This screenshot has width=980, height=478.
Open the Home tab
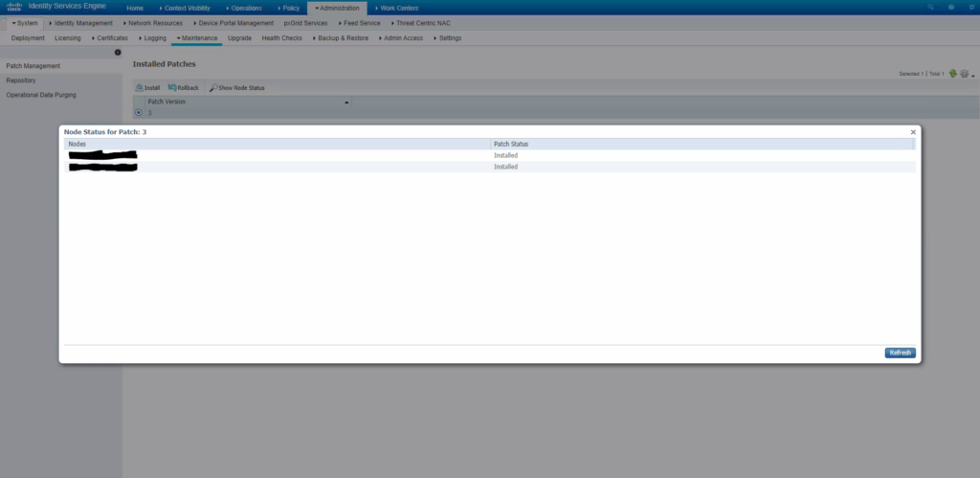[135, 8]
